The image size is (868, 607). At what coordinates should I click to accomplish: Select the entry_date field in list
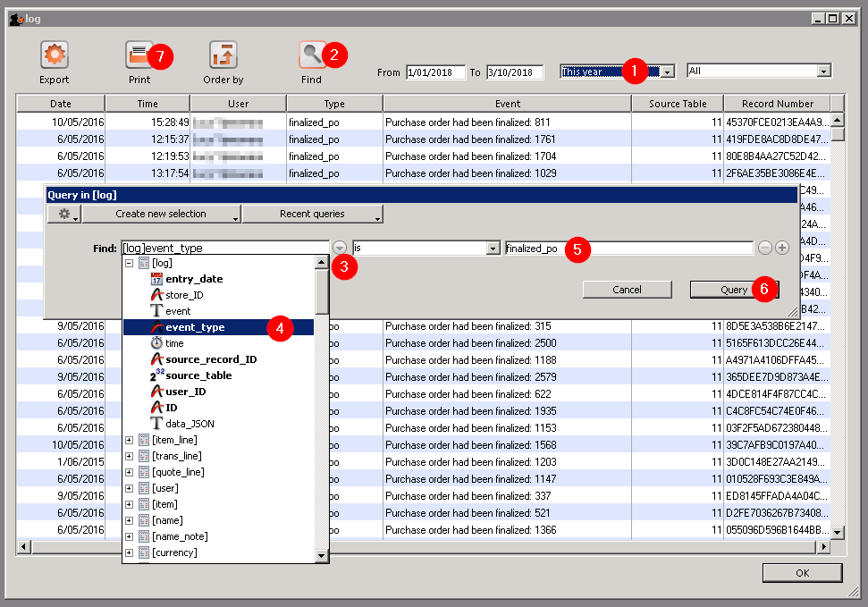click(x=194, y=279)
